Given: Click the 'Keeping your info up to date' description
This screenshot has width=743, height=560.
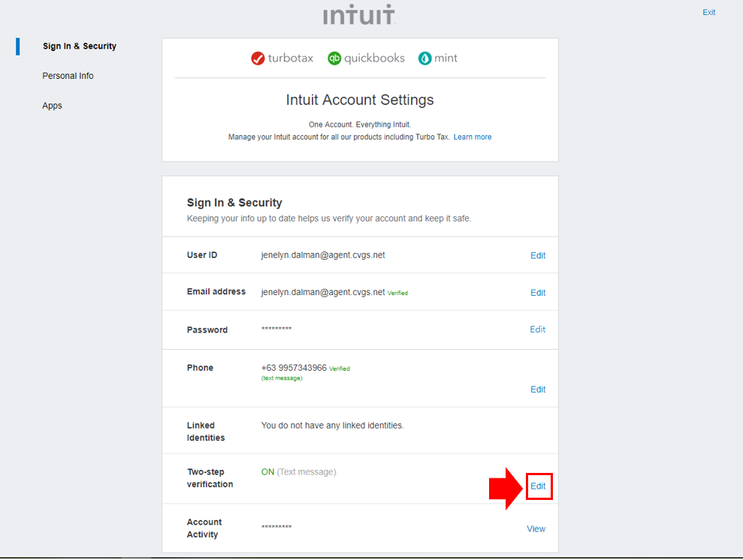Looking at the screenshot, I should [x=329, y=218].
